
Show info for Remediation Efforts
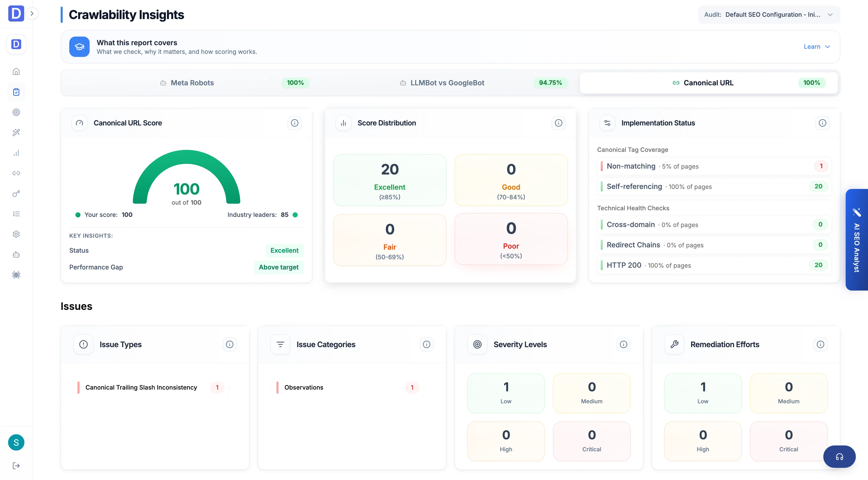(x=820, y=344)
